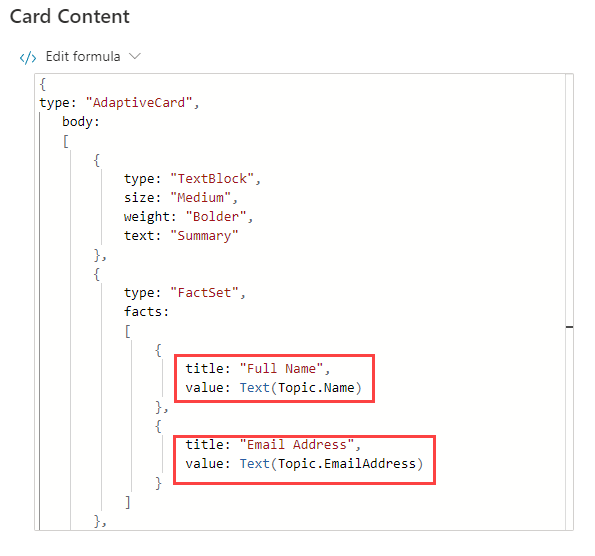Click the opening bracket under facts:
Image resolution: width=595 pixels, height=556 pixels.
[x=128, y=331]
